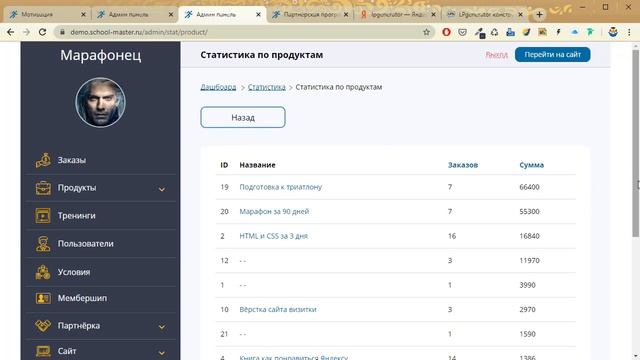The width and height of the screenshot is (640, 360).
Task: Click sum value 16840
Action: coord(529,236)
